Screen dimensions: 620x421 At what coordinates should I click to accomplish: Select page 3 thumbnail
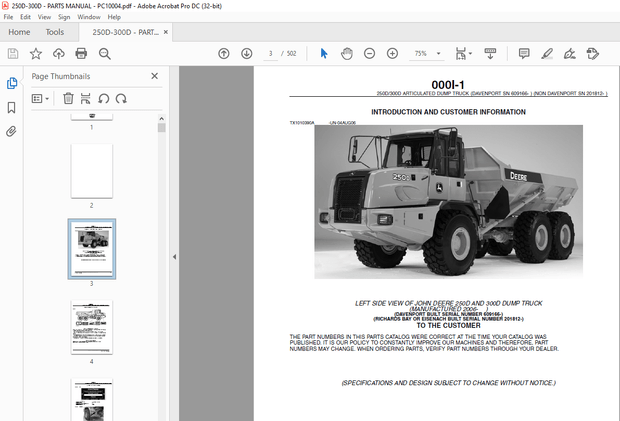click(x=92, y=249)
